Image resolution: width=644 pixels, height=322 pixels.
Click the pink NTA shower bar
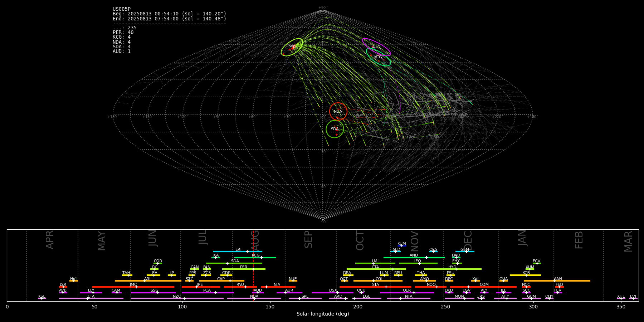click(x=409, y=298)
